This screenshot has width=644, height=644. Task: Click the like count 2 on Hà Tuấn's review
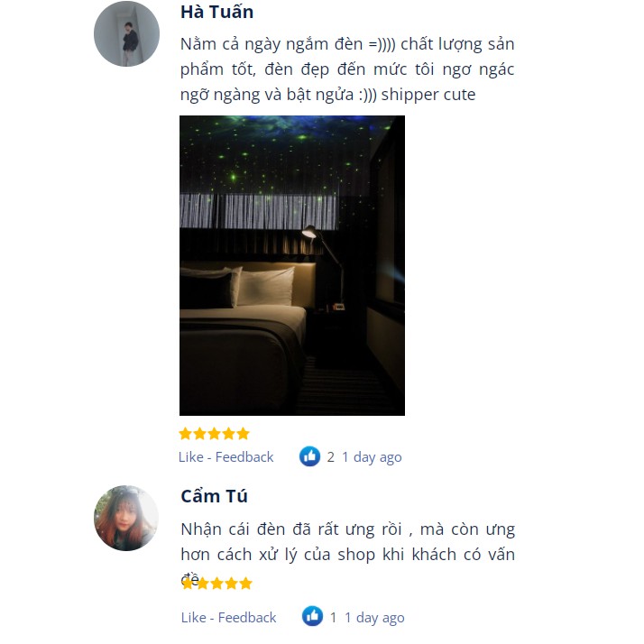[331, 457]
